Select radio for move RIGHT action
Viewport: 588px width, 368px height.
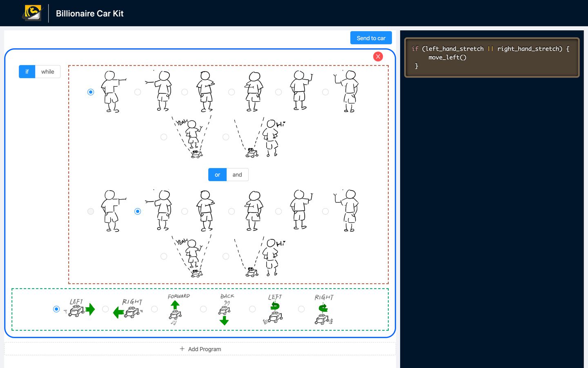tap(105, 309)
